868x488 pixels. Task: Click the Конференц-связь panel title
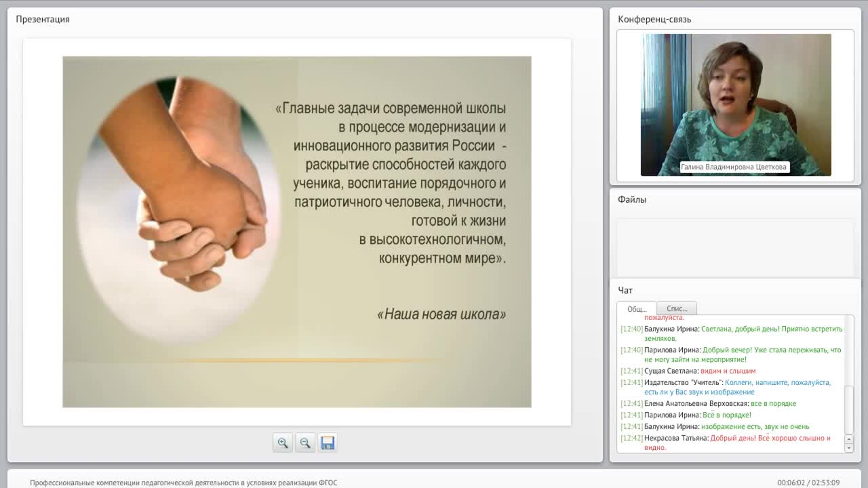pyautogui.click(x=654, y=19)
